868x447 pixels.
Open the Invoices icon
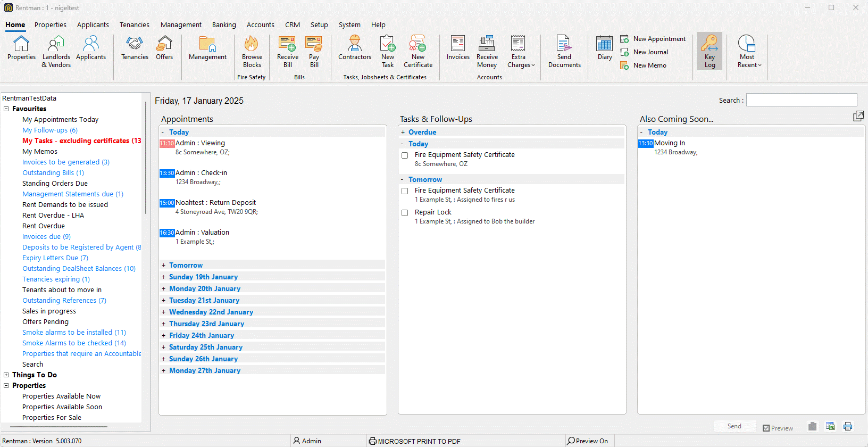(458, 48)
